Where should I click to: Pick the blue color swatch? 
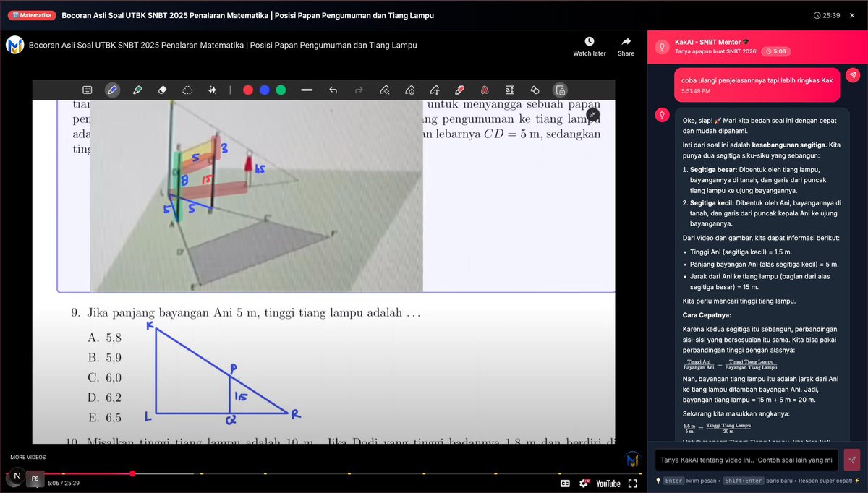tap(264, 90)
